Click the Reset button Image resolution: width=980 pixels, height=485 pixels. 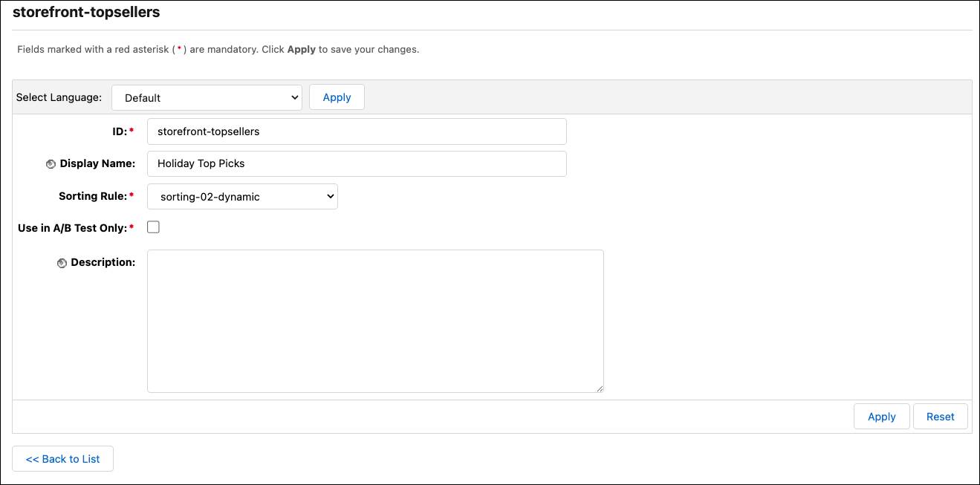click(941, 417)
